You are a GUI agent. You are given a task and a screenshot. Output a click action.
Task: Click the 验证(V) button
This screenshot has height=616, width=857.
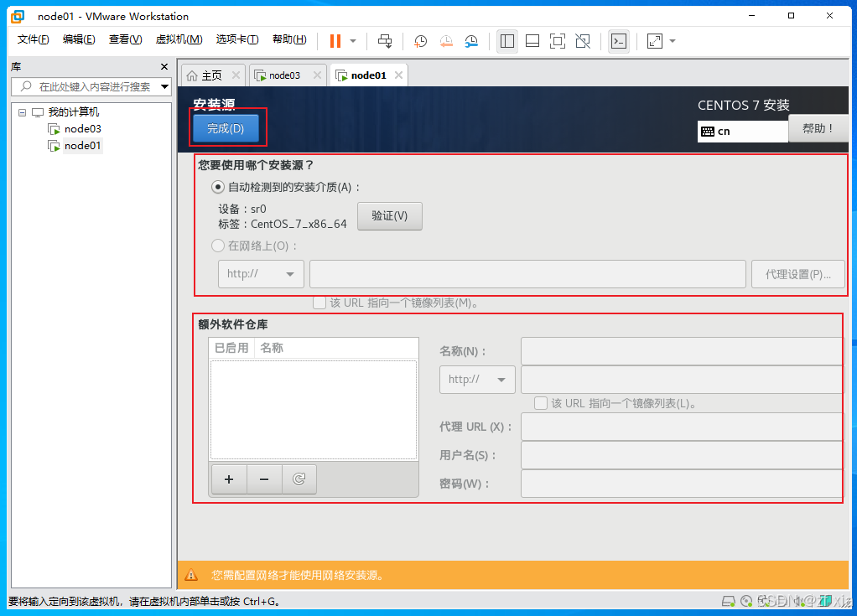point(390,215)
